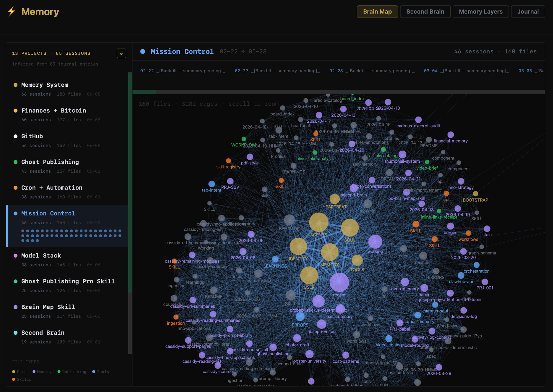This screenshot has height=392, width=553.
Task: Open the 02-27 backfill session entry
Action: pyautogui.click(x=279, y=71)
